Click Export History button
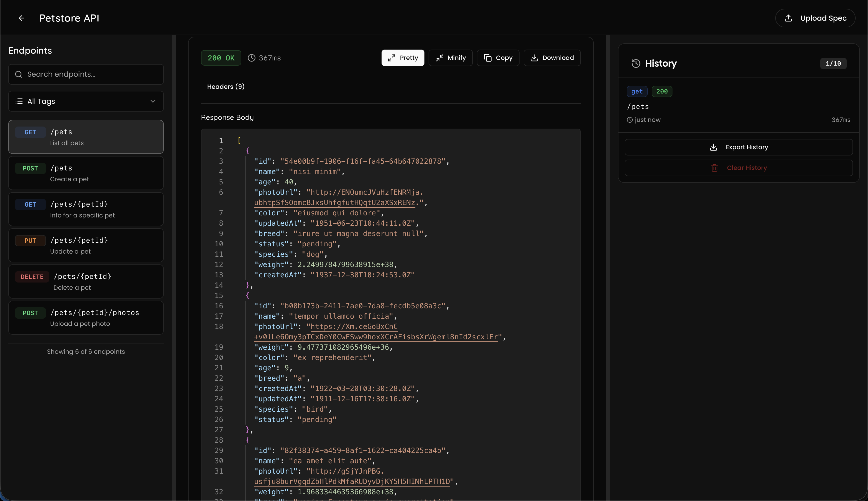The height and width of the screenshot is (501, 868). point(739,147)
